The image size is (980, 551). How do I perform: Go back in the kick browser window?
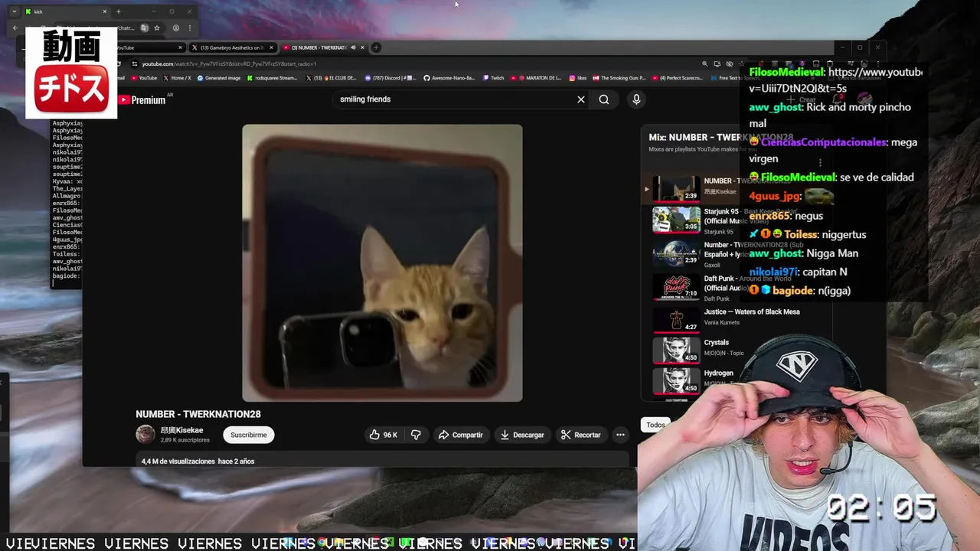[15, 28]
